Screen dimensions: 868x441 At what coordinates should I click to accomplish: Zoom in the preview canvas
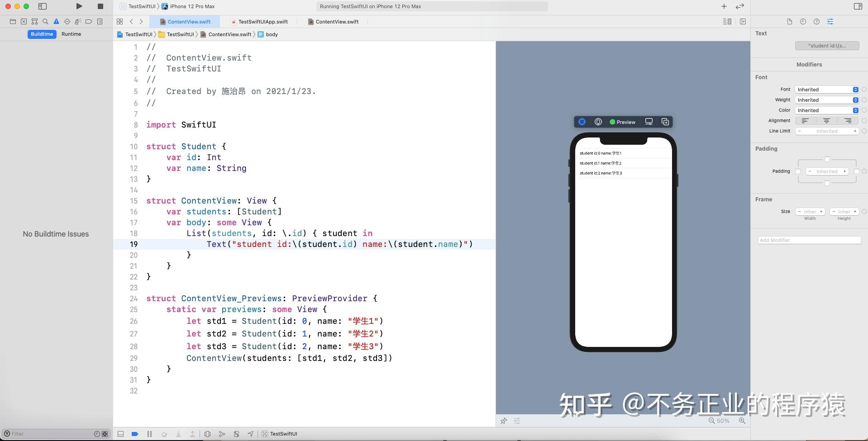click(742, 421)
